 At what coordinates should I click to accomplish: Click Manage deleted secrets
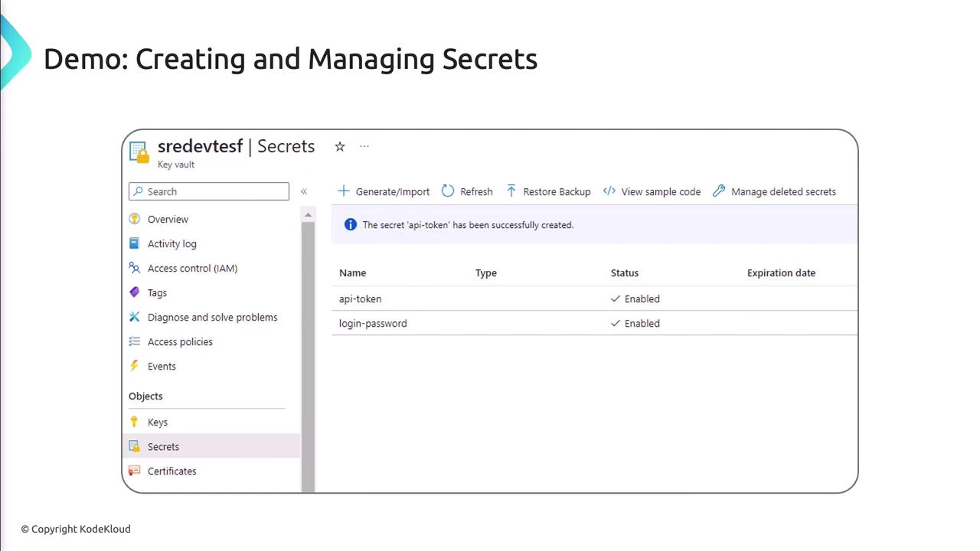click(x=774, y=191)
